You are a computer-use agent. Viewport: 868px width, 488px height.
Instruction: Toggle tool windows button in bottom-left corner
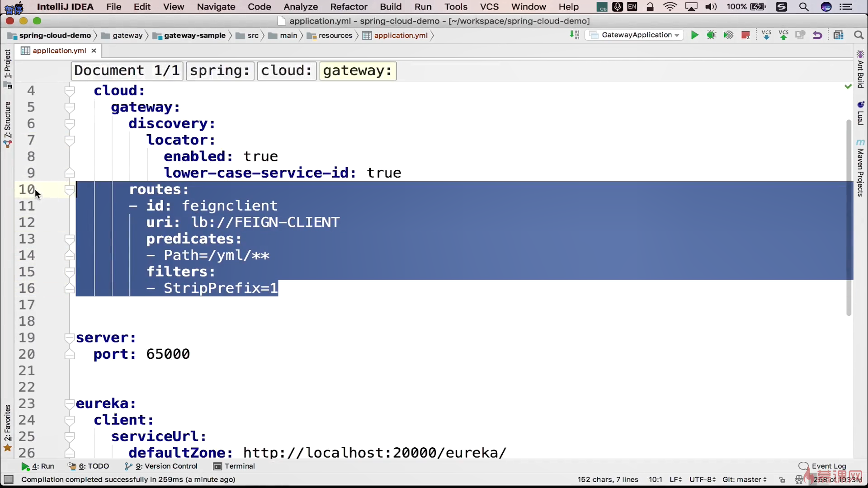(x=8, y=479)
